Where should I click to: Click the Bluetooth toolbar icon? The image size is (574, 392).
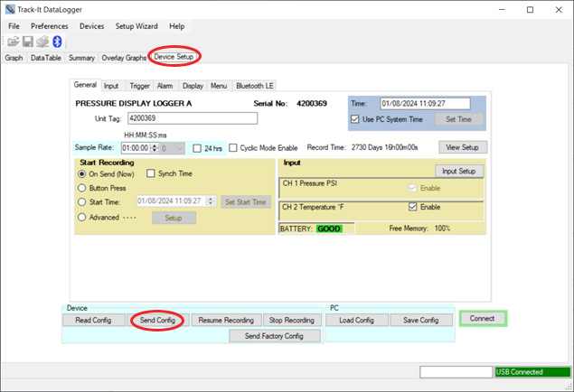pos(56,42)
